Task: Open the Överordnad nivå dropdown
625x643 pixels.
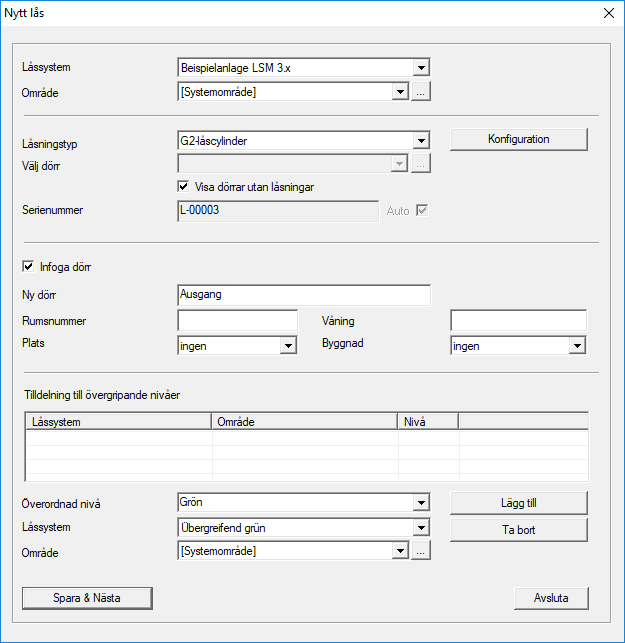Action: (x=421, y=503)
